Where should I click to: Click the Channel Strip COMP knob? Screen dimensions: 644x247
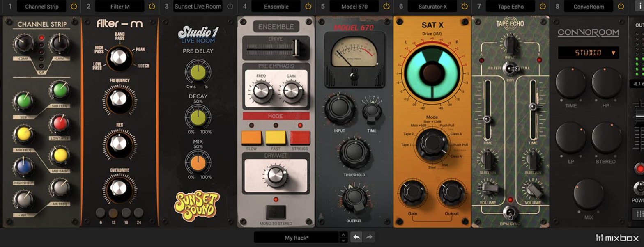point(23,44)
